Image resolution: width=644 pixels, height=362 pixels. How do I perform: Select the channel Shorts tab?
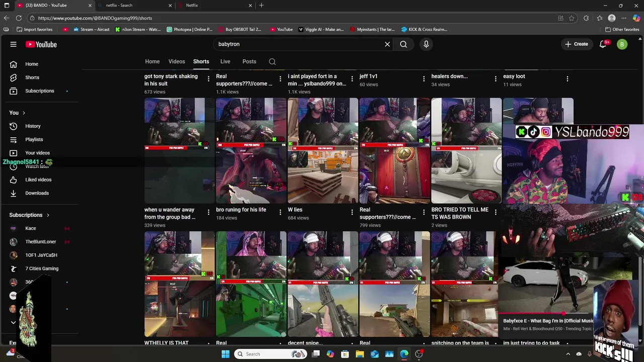click(x=201, y=61)
